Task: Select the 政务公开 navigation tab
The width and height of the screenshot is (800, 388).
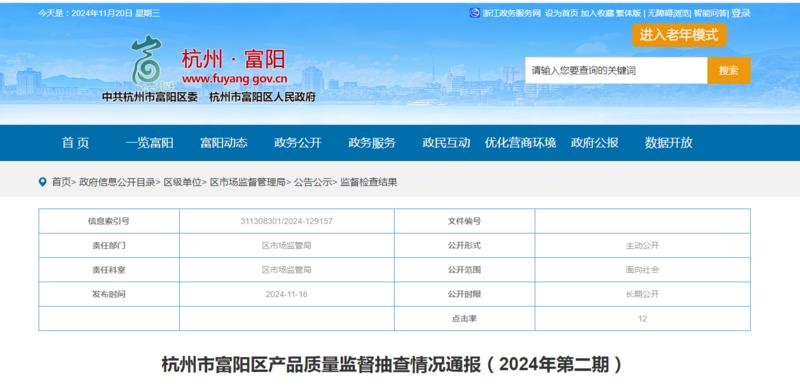Action: tap(297, 143)
